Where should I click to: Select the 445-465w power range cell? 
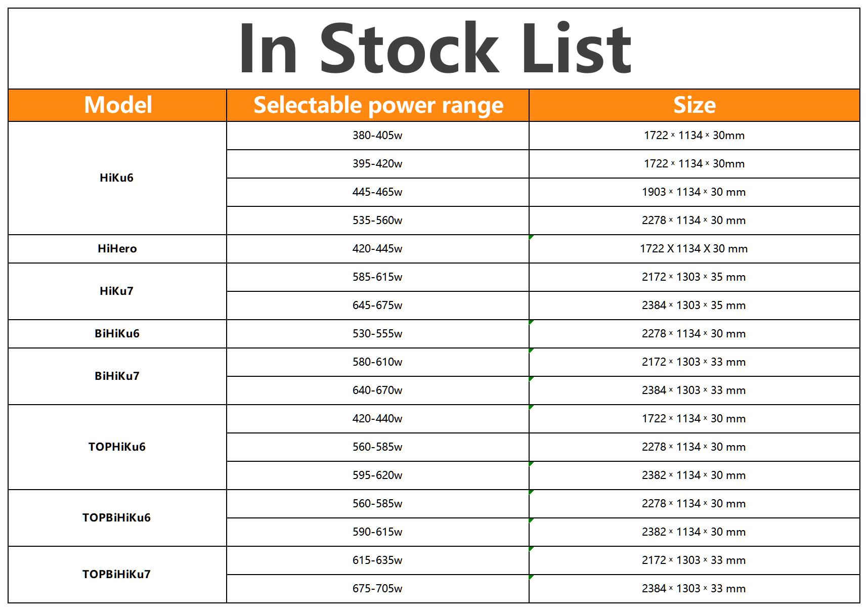click(x=377, y=192)
